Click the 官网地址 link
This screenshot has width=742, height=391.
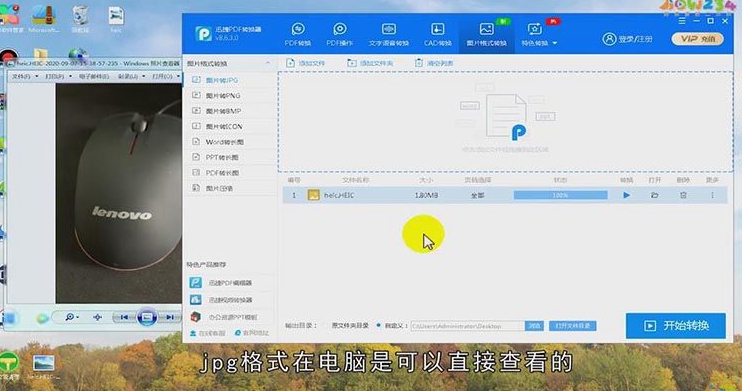[x=252, y=333]
